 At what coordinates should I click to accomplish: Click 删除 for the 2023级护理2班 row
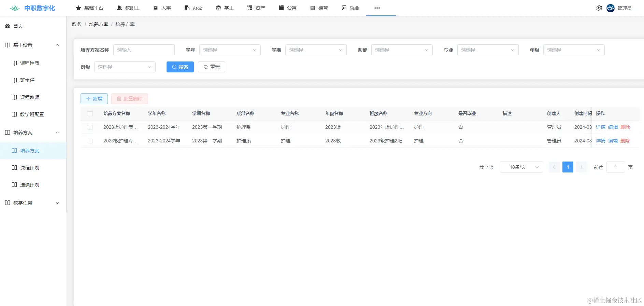coord(625,141)
